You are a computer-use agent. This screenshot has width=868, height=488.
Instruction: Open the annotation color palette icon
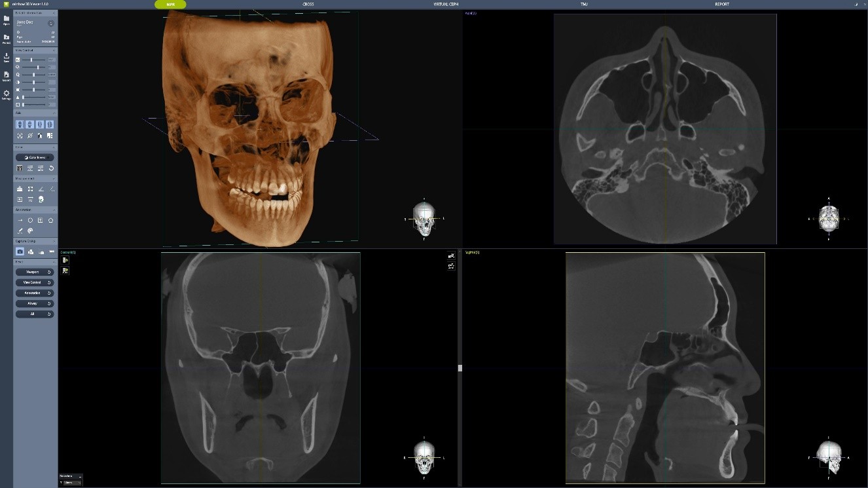coord(30,231)
